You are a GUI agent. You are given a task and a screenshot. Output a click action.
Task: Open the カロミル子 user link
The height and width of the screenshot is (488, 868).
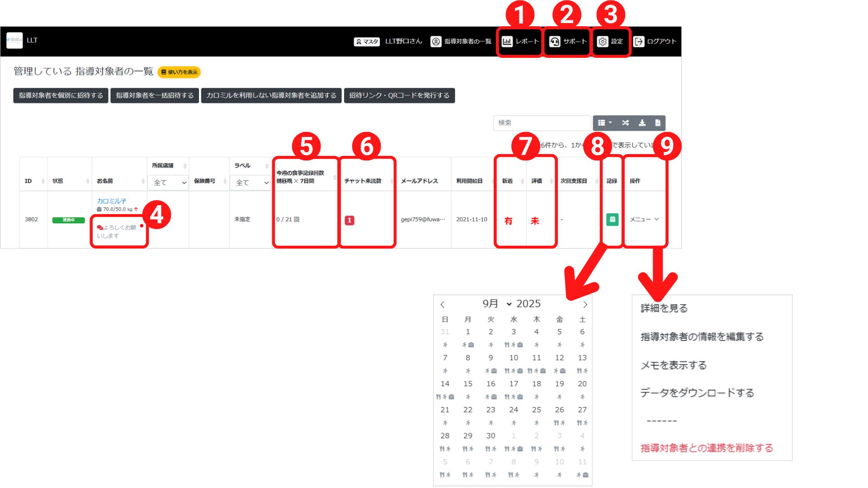[111, 201]
